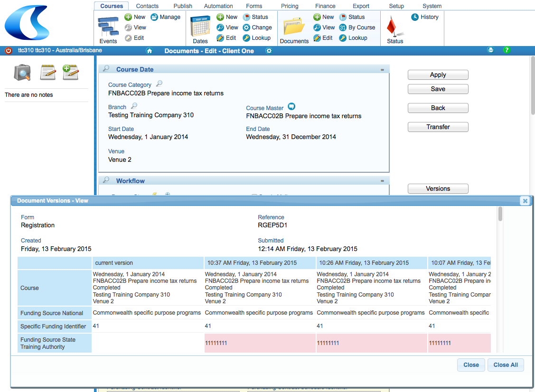Click View under Documents
The height and width of the screenshot is (392, 535).
tap(324, 28)
